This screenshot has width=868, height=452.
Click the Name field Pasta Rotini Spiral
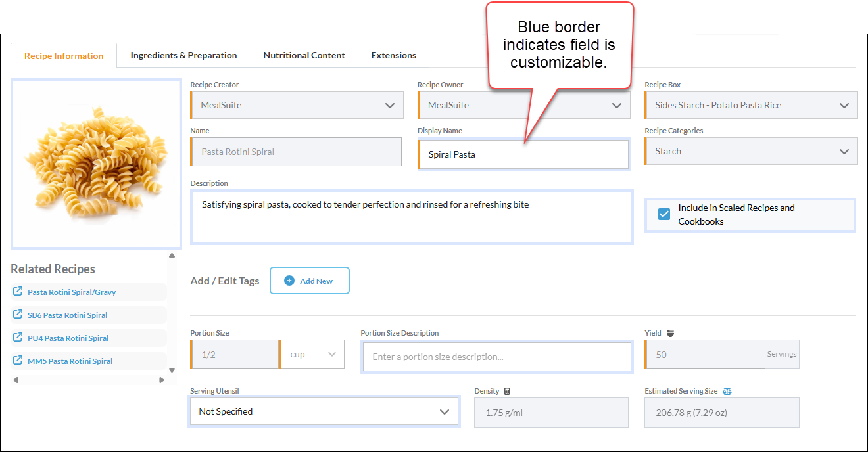[296, 152]
